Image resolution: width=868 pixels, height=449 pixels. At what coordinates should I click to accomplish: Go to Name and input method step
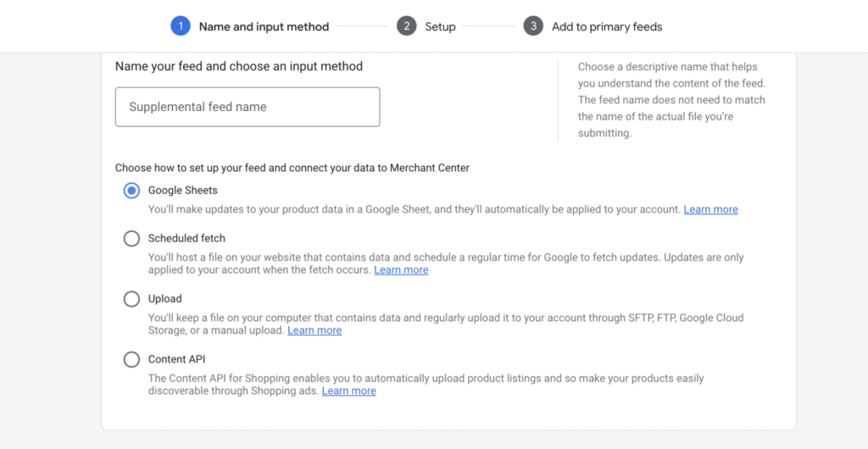(x=264, y=26)
